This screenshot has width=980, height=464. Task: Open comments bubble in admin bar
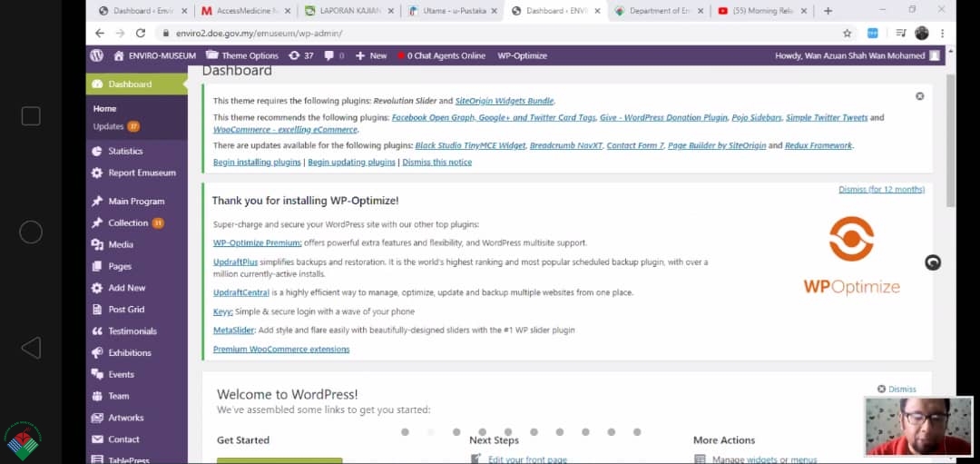click(x=334, y=55)
